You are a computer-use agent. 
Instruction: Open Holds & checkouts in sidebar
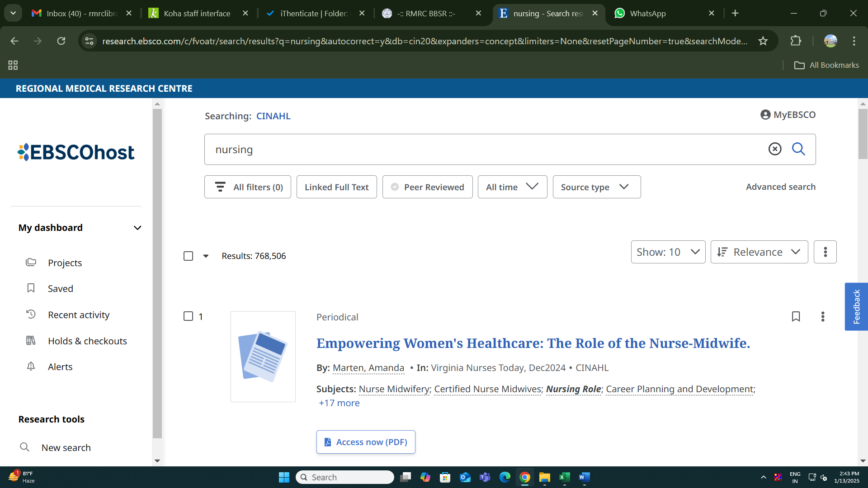[87, 341]
